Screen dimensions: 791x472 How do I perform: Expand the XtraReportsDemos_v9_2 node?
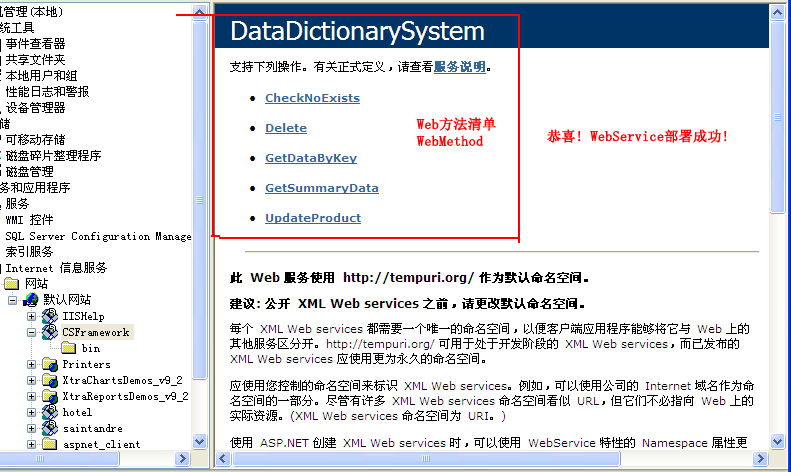click(32, 396)
